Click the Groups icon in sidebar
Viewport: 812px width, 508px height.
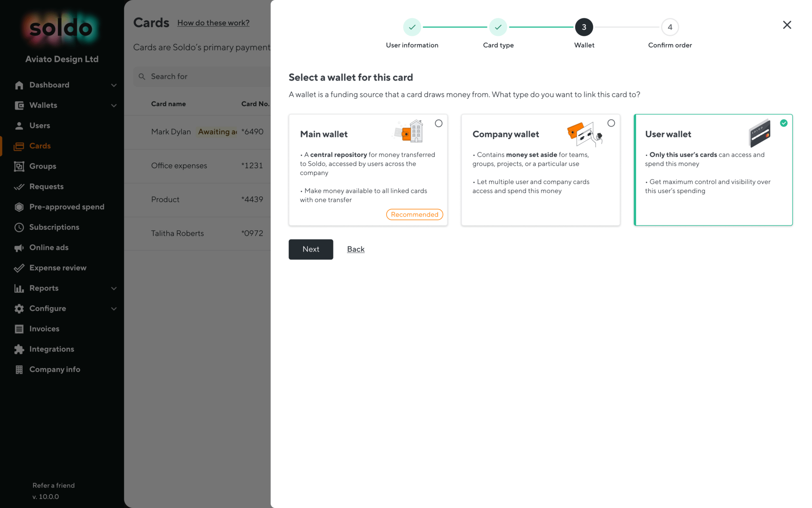(x=19, y=166)
